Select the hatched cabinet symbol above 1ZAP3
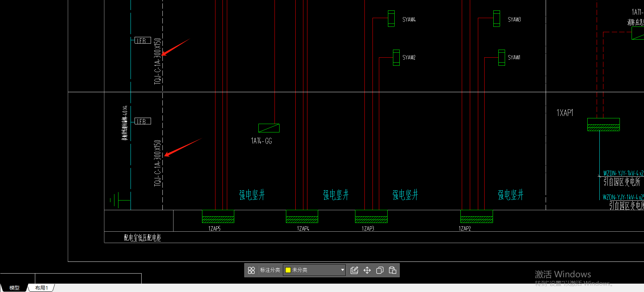 (x=371, y=217)
